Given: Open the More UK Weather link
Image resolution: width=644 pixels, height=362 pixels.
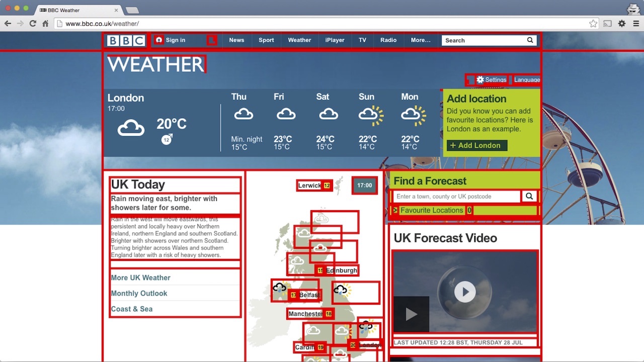Looking at the screenshot, I should (x=141, y=278).
